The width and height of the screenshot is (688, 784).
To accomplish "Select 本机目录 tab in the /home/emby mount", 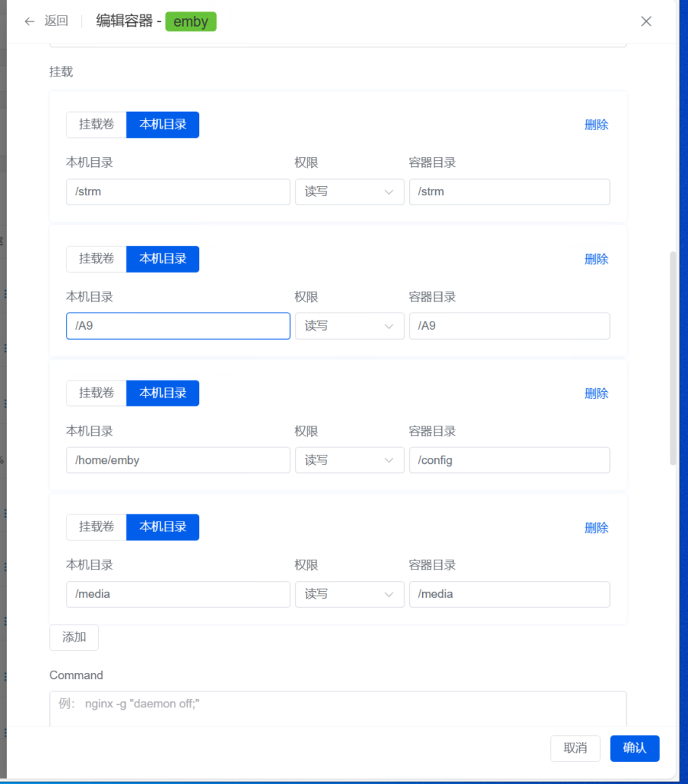I will pos(162,393).
